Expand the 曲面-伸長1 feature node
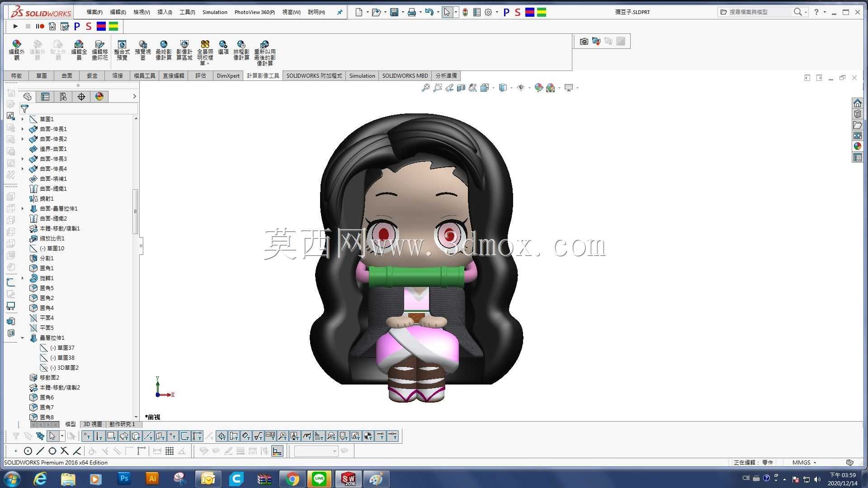The width and height of the screenshot is (868, 488). [23, 129]
